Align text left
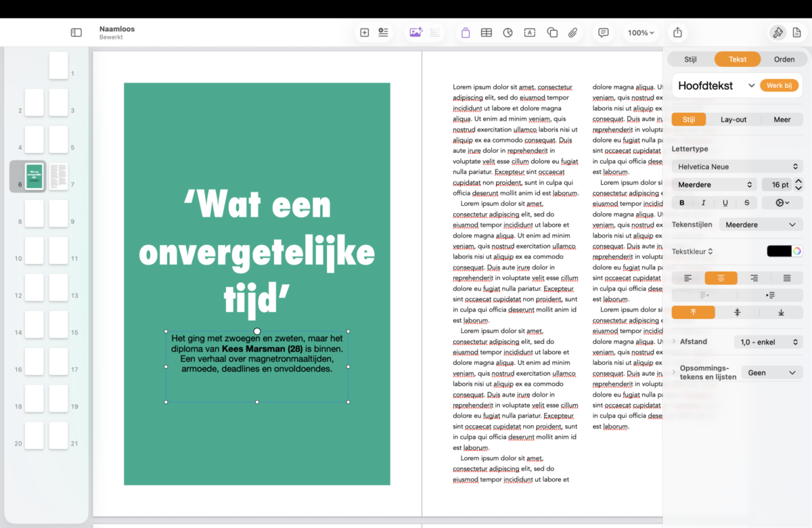 tap(688, 278)
